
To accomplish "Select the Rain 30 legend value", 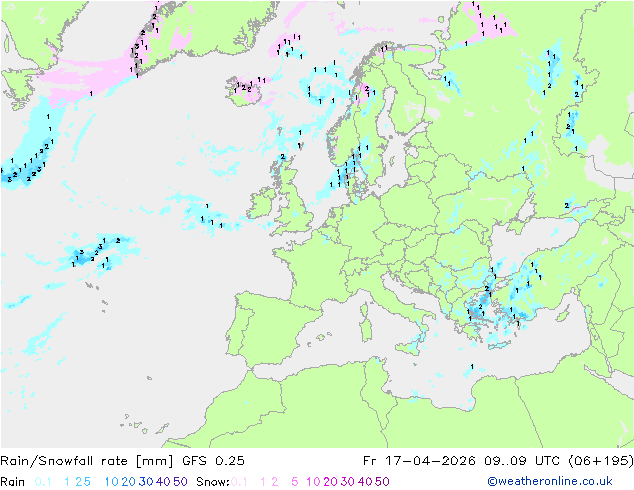I will click(146, 482).
